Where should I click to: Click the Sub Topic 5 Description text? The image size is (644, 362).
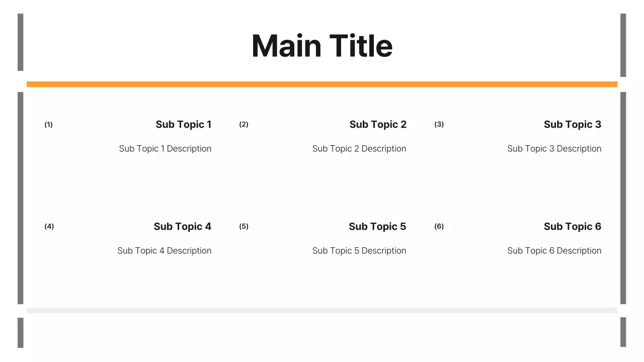pos(359,250)
